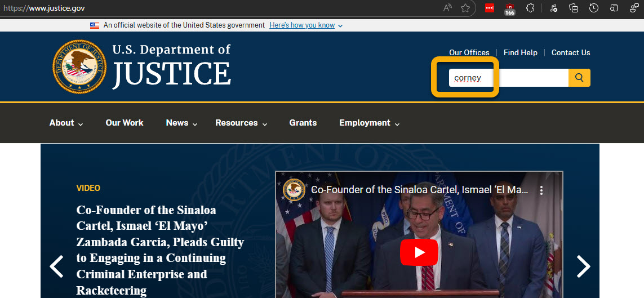Click the US flag icon in banner
The height and width of the screenshot is (298, 644).
(x=95, y=25)
